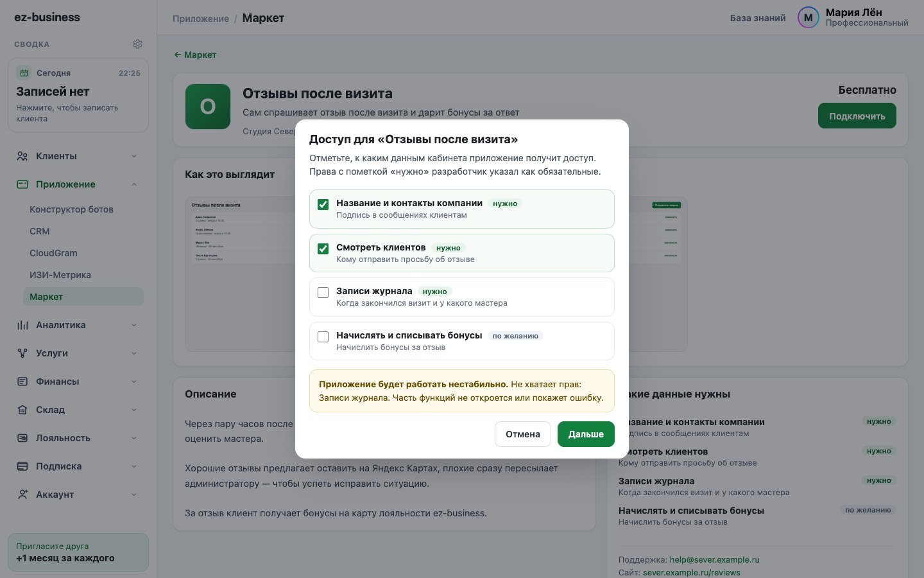Click the Финансы icon in sidebar
The width and height of the screenshot is (924, 578).
coord(22,381)
